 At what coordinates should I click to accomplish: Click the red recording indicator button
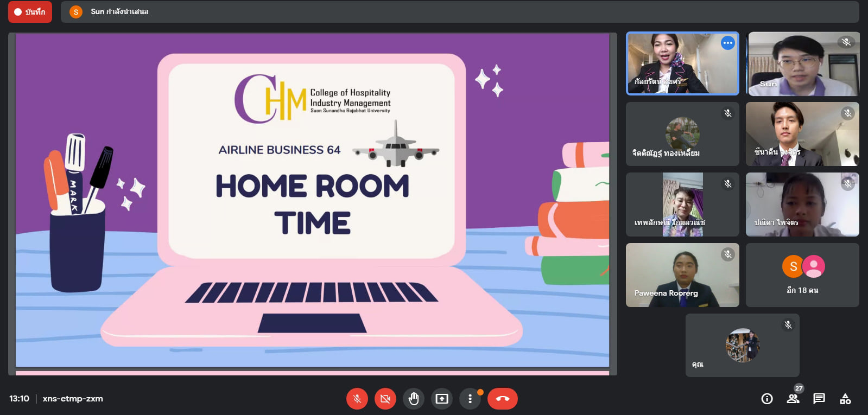[x=30, y=12]
